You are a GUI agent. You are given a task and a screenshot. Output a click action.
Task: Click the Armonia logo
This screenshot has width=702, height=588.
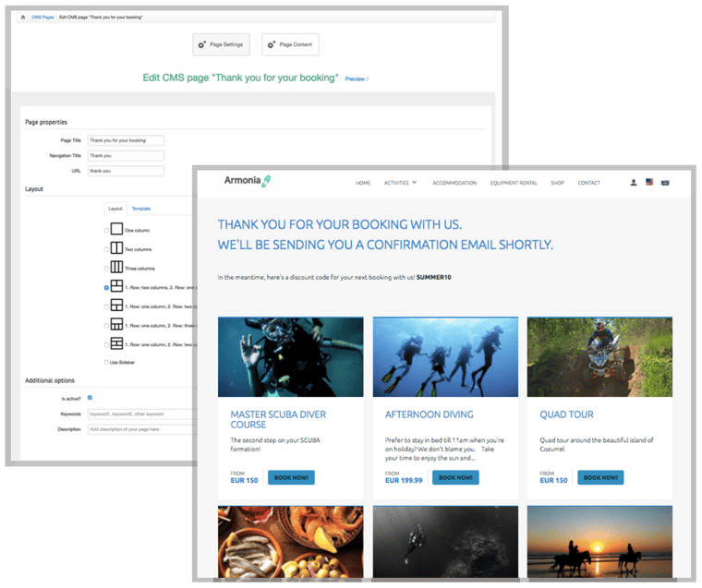[247, 181]
